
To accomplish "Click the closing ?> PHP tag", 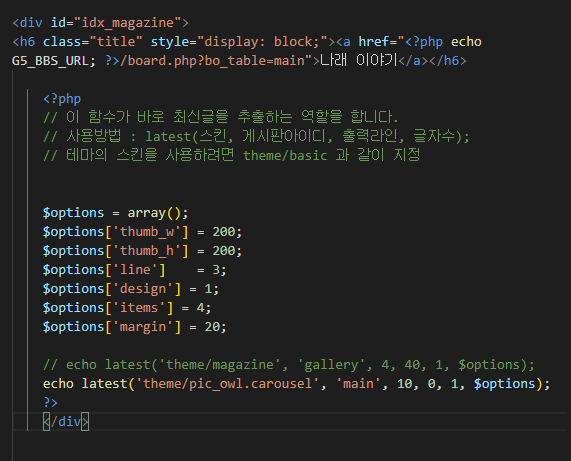I will pos(50,402).
